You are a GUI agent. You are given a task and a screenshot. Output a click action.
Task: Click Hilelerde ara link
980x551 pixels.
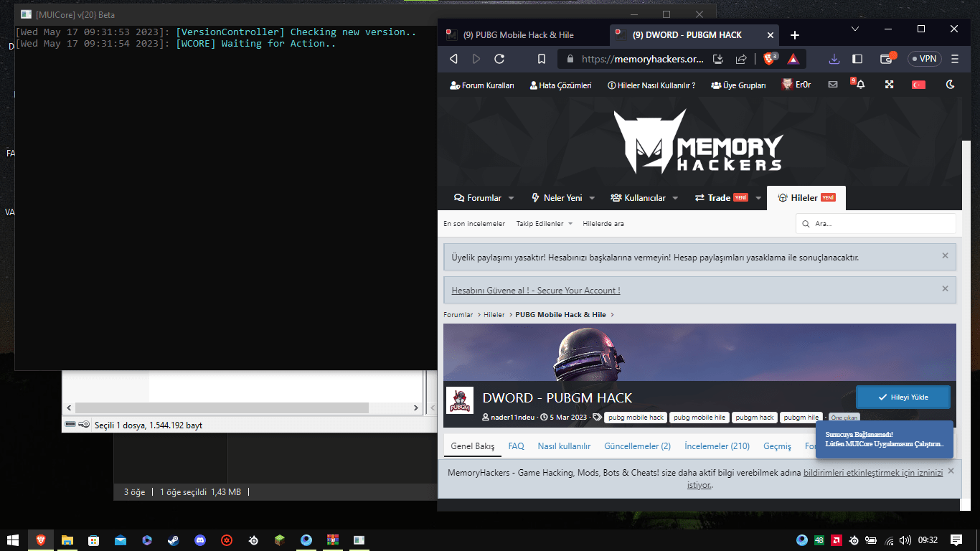pyautogui.click(x=603, y=224)
